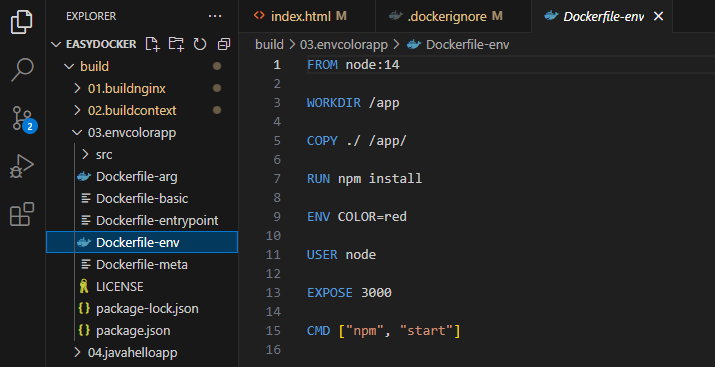Click the whale icon on .dockerignore tab
The image size is (715, 367).
click(x=395, y=16)
